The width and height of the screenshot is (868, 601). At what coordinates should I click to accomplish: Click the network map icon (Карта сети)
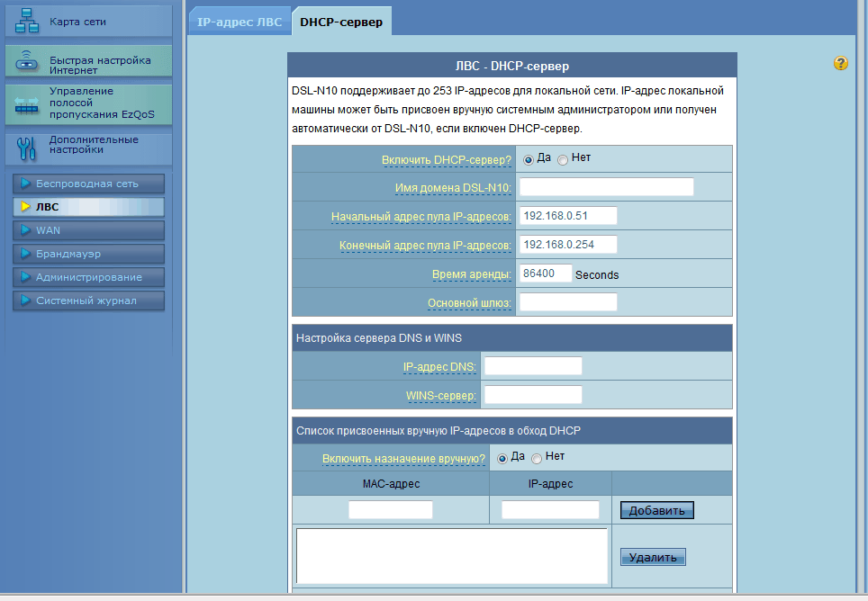coord(28,21)
